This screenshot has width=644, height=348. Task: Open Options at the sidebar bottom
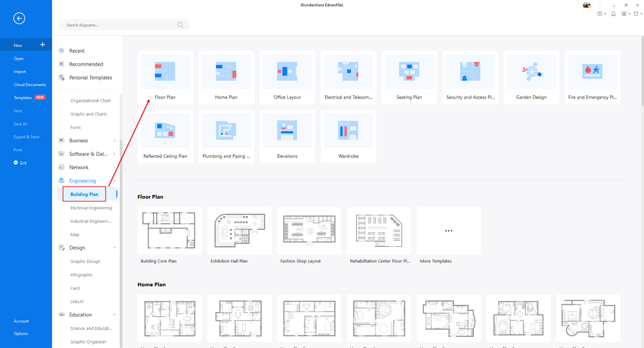point(21,334)
